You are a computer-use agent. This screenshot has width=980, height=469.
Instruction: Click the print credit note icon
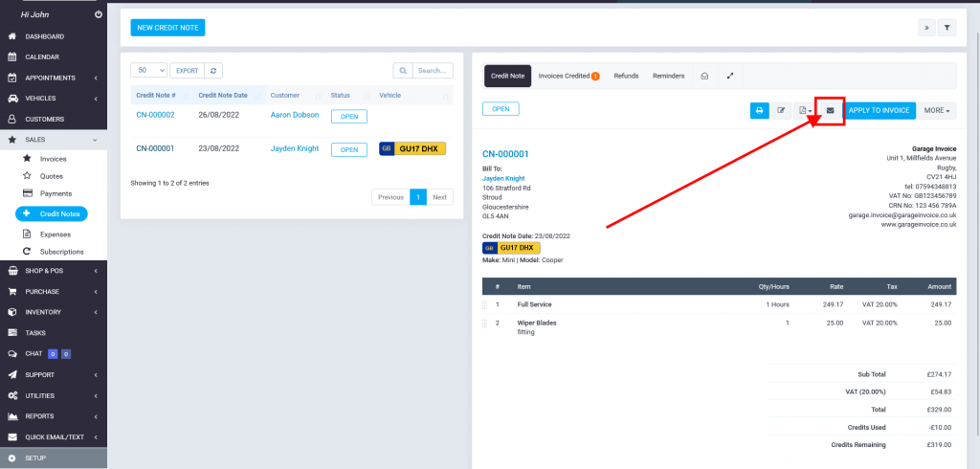pos(759,110)
